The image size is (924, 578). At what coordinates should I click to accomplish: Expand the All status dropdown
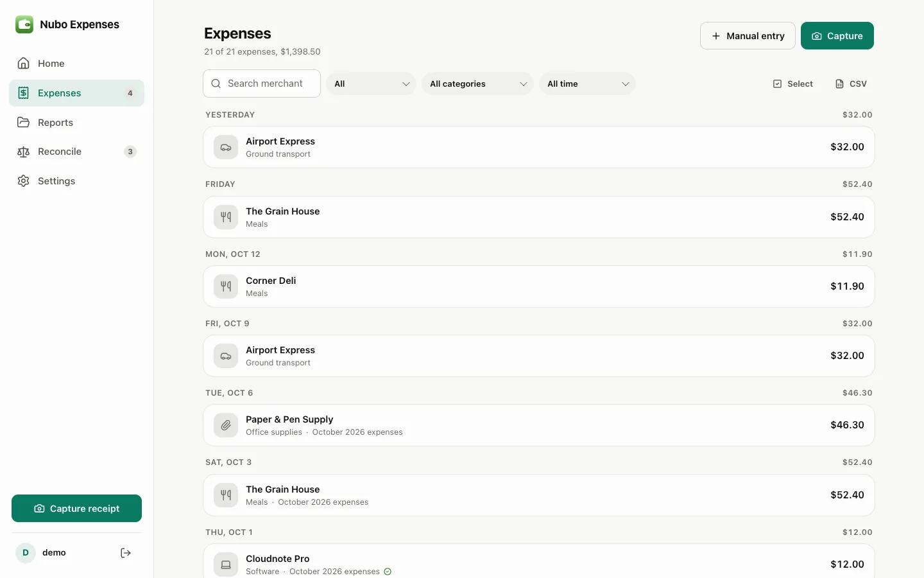tap(371, 83)
